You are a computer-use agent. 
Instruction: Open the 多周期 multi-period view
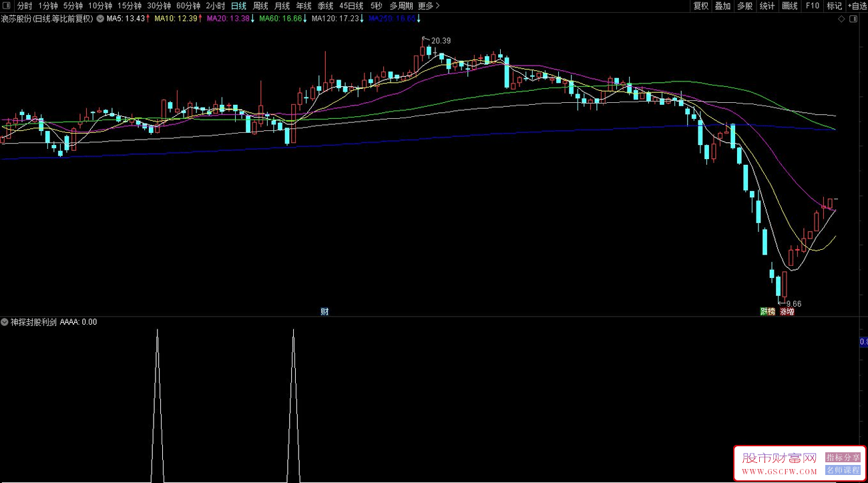(x=401, y=6)
